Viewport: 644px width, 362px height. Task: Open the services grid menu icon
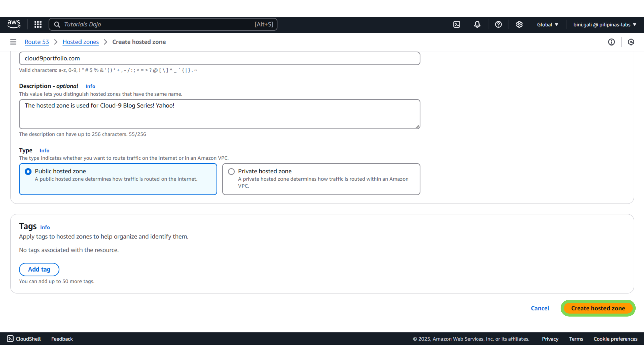tap(38, 24)
